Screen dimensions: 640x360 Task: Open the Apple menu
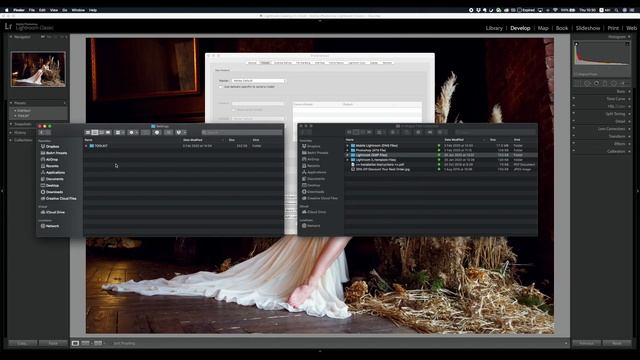tap(7, 10)
